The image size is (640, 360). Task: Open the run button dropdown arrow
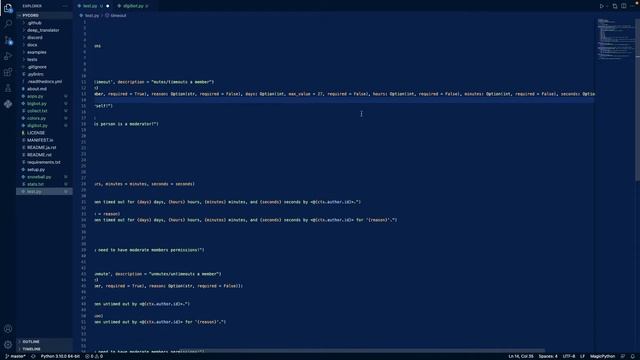click(x=607, y=6)
